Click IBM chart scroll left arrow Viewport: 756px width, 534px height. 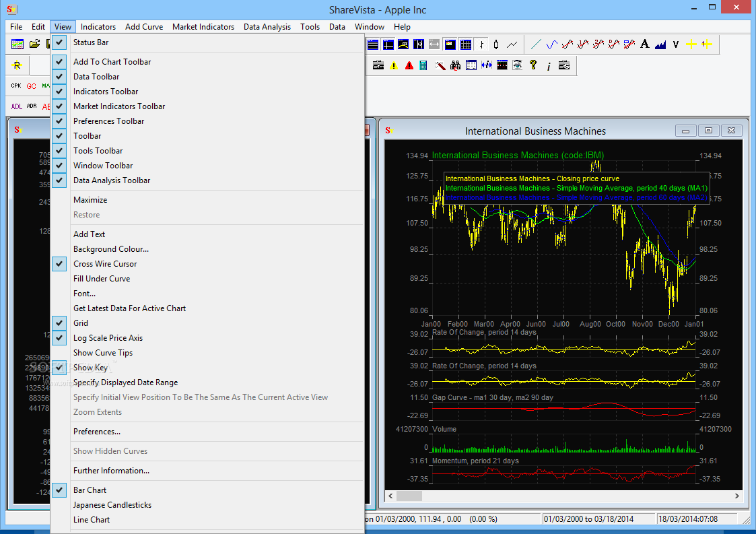[x=390, y=496]
